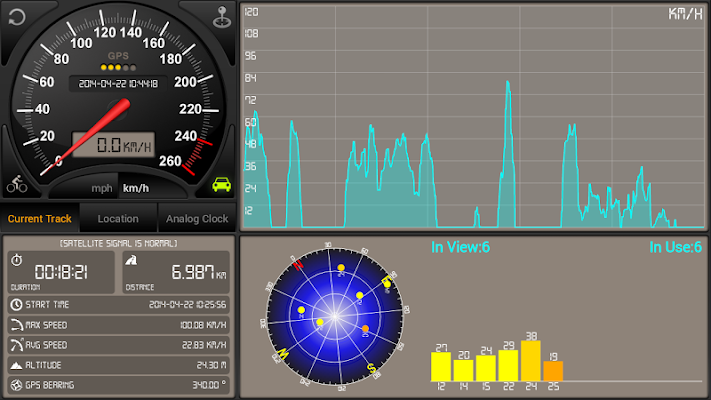Open the map pin joystick icon
Viewport: 711px width, 400px height.
222,17
